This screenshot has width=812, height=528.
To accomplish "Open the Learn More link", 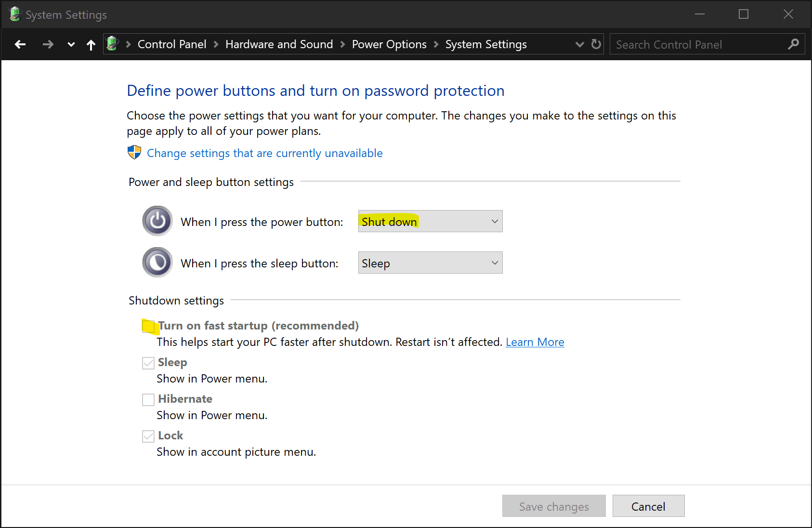I will point(535,342).
